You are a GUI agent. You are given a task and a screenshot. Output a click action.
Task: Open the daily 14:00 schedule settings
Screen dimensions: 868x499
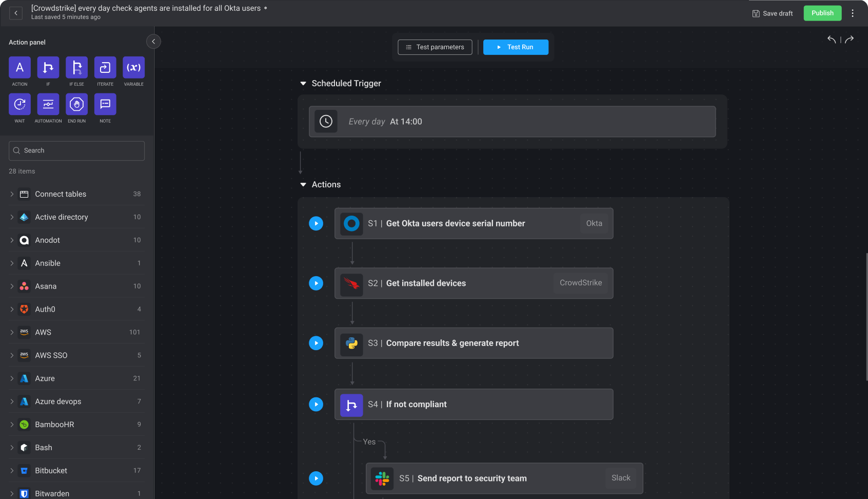pos(511,122)
